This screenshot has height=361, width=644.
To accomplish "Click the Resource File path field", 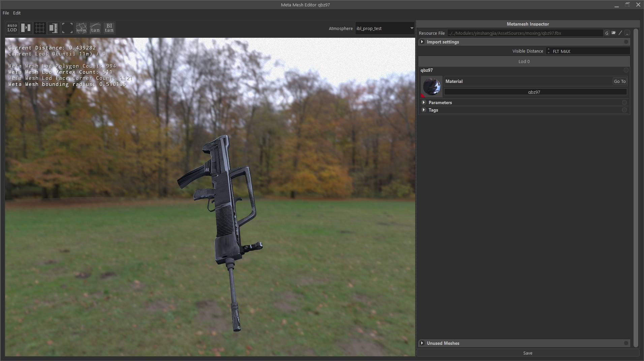I will (x=525, y=33).
